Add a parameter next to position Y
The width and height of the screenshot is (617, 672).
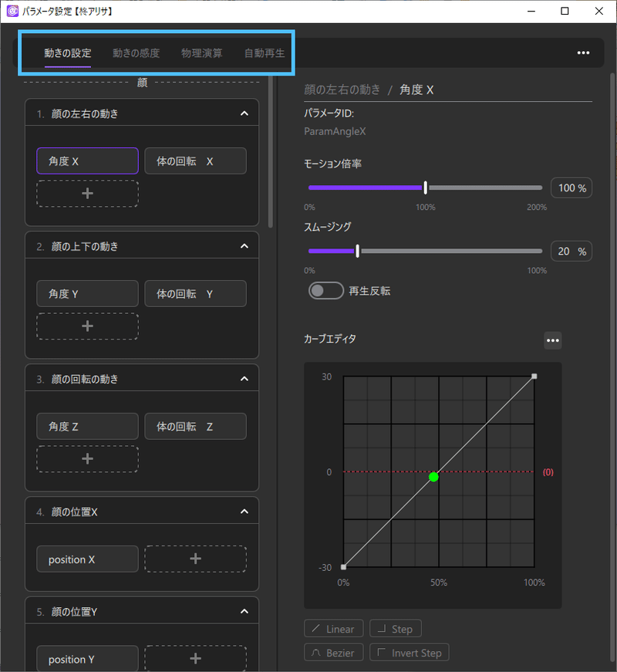coord(195,659)
